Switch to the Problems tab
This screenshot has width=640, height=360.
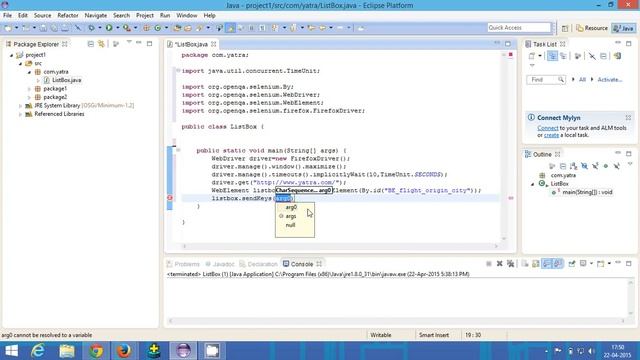tap(183, 264)
